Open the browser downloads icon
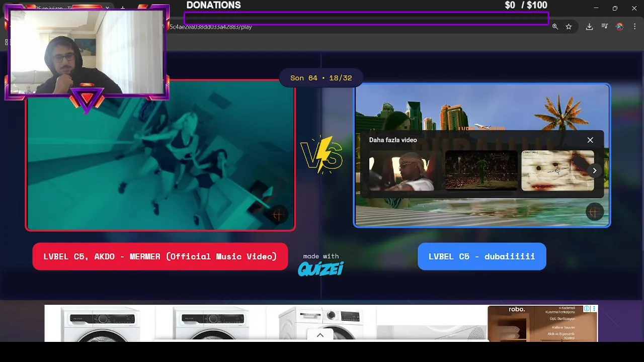Viewport: 644px width, 362px height. 589,27
